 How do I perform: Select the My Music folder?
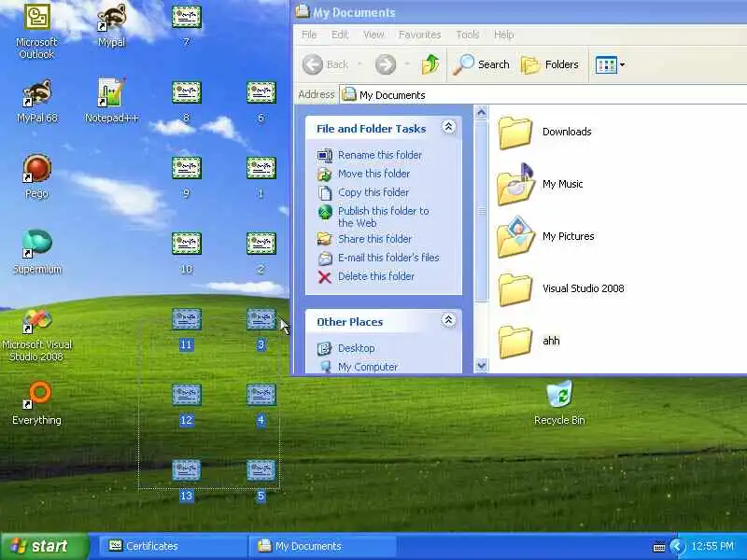[x=540, y=184]
